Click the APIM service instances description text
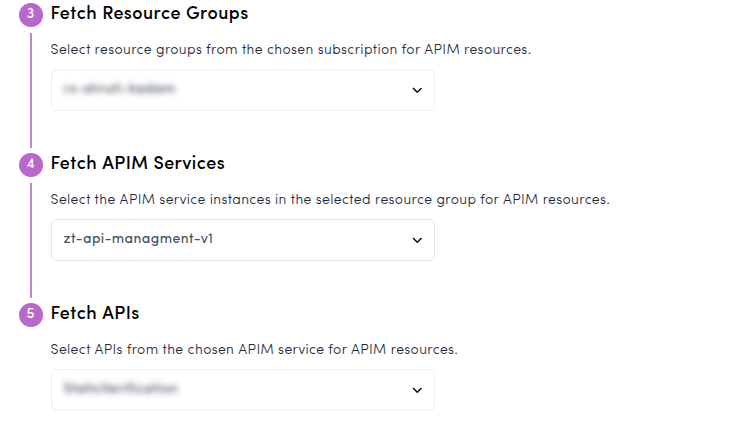 click(329, 199)
